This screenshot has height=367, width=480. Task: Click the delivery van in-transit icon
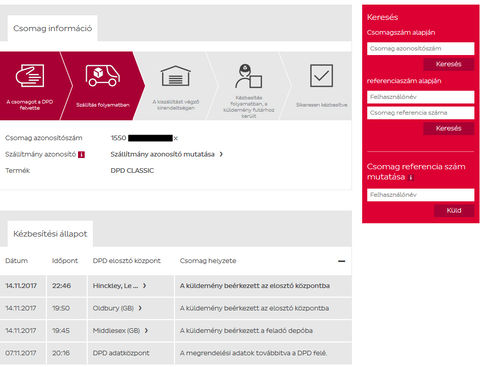click(103, 76)
